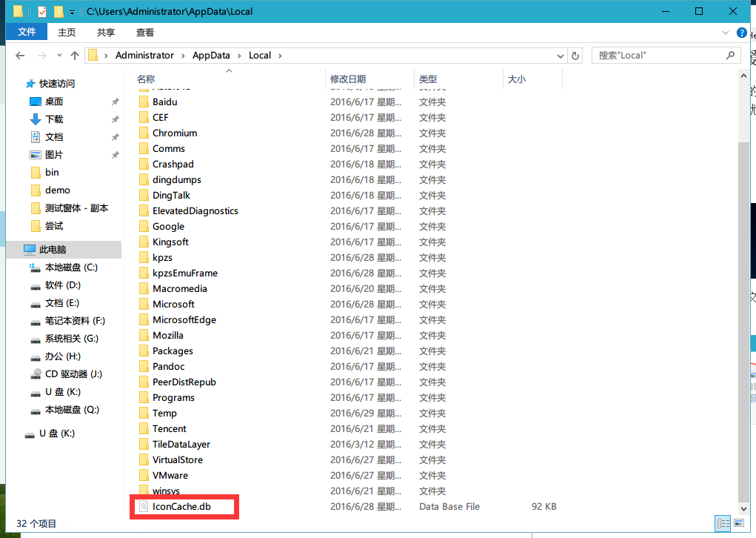Open the 文件 menu
Viewport: 756px width, 538px height.
27,33
